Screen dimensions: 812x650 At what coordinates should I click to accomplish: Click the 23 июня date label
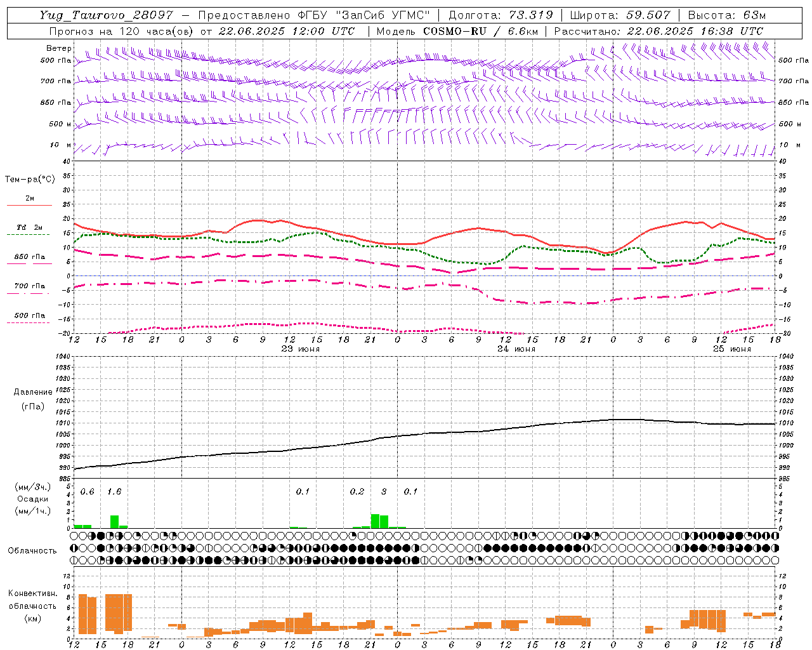[301, 349]
